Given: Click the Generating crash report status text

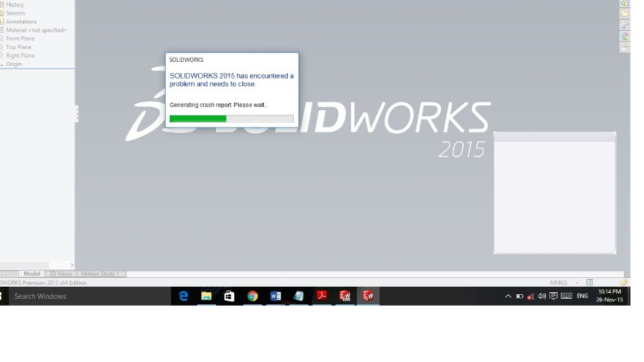Looking at the screenshot, I should pyautogui.click(x=219, y=105).
